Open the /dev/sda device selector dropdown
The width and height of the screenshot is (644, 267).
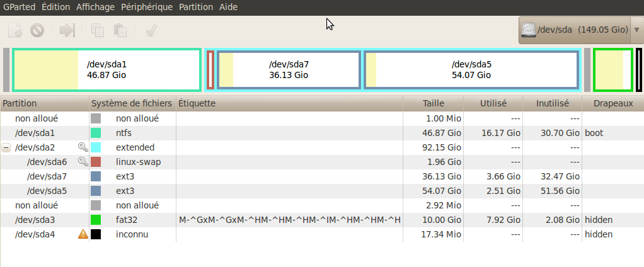click(x=574, y=30)
